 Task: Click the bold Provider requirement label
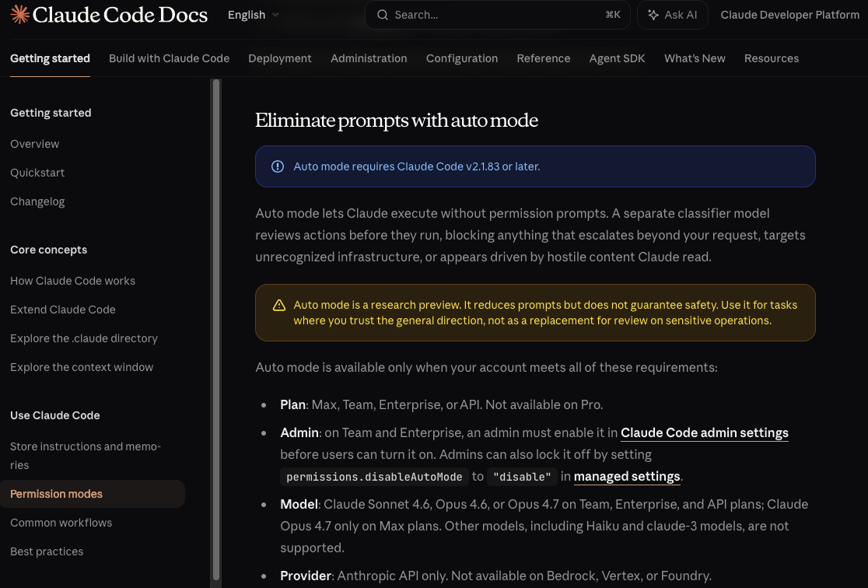(306, 576)
